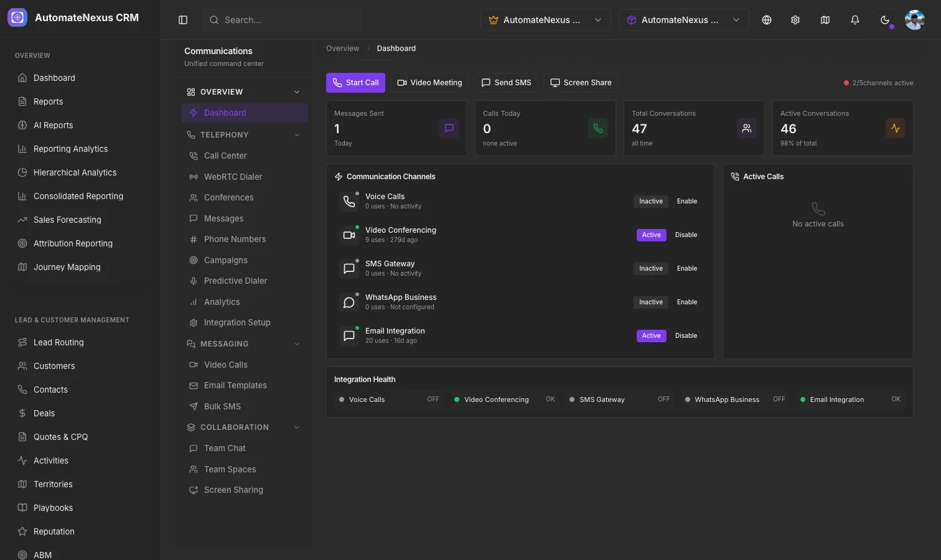Click the Active Conversations pulse icon
The image size is (941, 560).
896,128
